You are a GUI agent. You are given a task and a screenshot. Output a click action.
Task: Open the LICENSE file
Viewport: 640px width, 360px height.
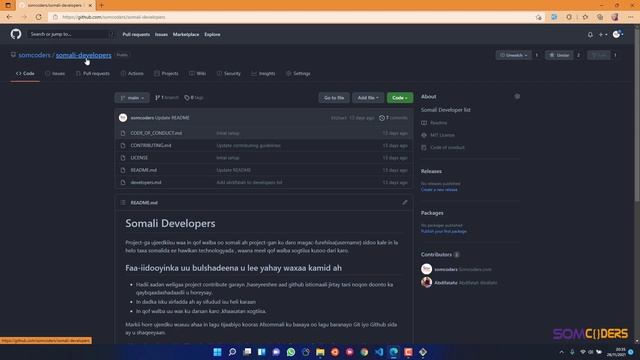[x=139, y=158]
